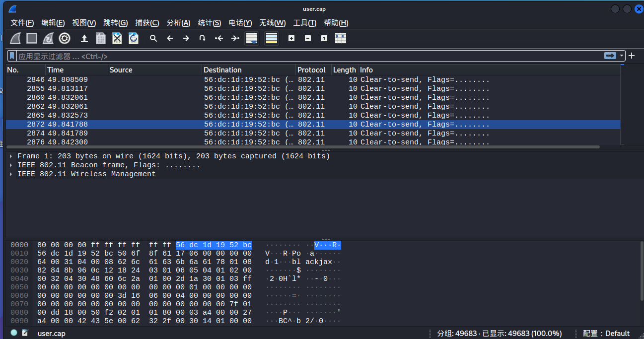This screenshot has height=339, width=644.
Task: Click the expert information status circle
Action: tap(14, 333)
